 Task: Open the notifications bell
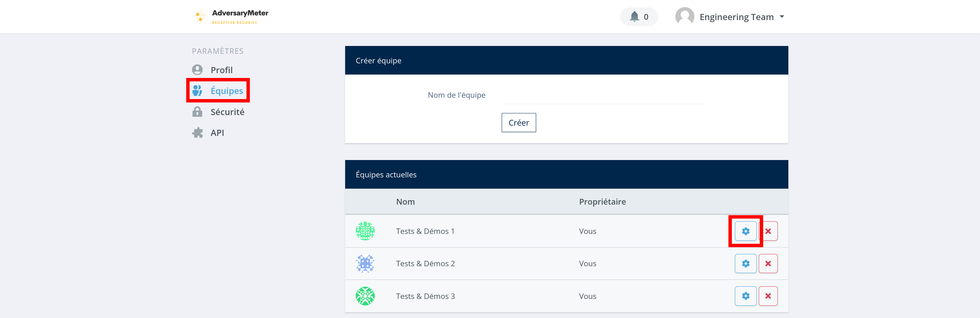pos(638,17)
